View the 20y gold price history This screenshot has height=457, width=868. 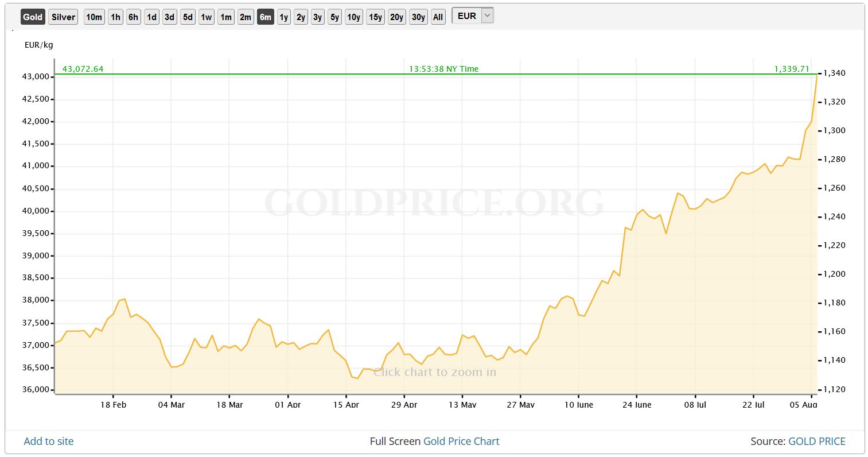point(396,17)
